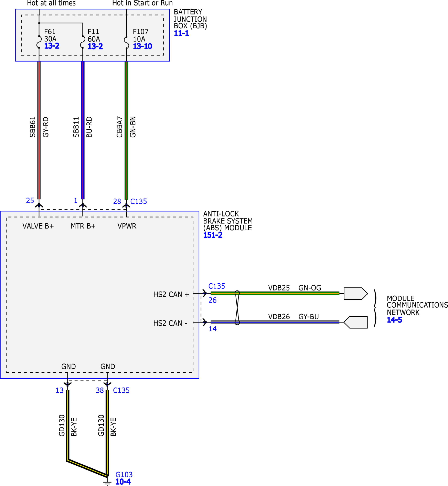The image size is (448, 486).
Task: Select pin number 25 on the connector
Action: tap(30, 201)
